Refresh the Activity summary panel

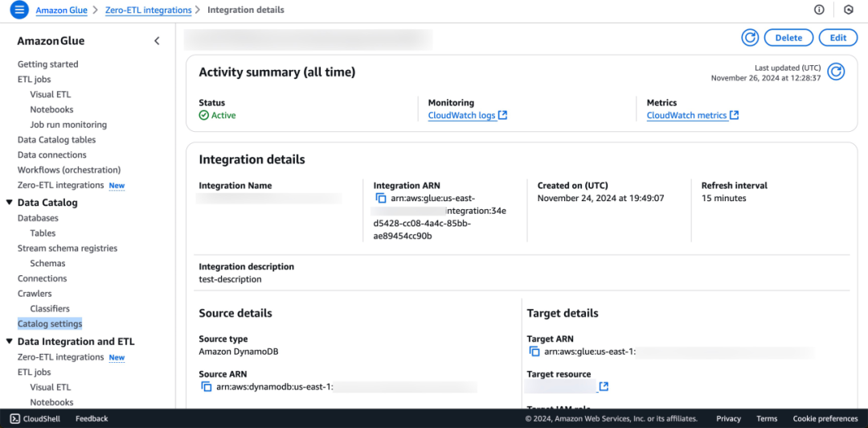pyautogui.click(x=836, y=72)
